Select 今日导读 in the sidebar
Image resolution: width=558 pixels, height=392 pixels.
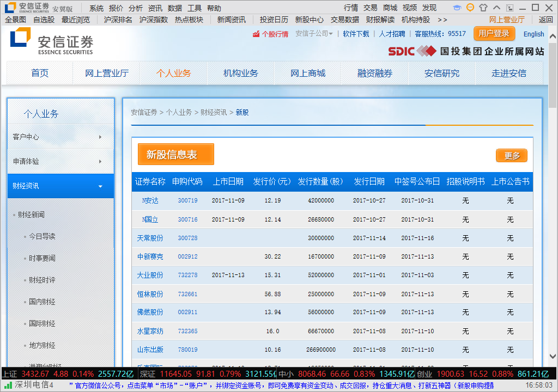coord(42,236)
